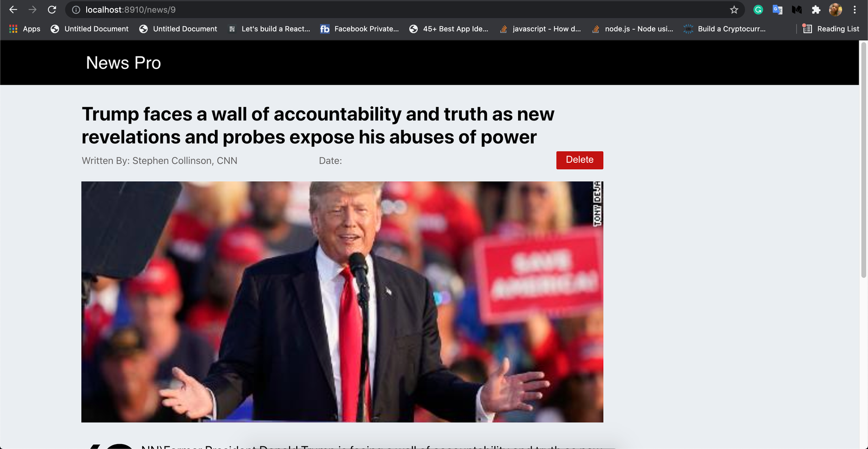The image size is (868, 449).
Task: Click the News Pro site title
Action: [124, 63]
